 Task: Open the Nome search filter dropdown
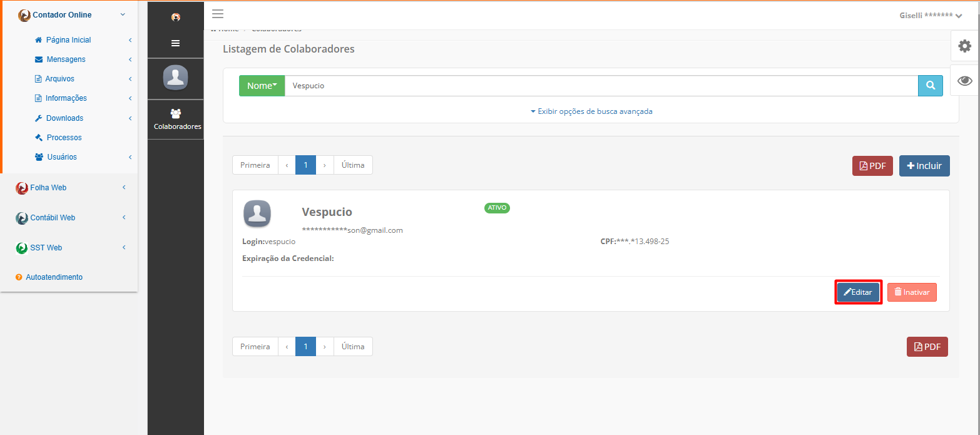point(262,86)
